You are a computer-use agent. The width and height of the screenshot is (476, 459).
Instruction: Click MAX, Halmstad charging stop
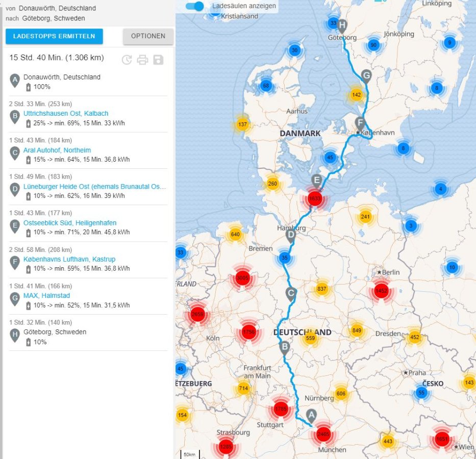[x=46, y=296]
